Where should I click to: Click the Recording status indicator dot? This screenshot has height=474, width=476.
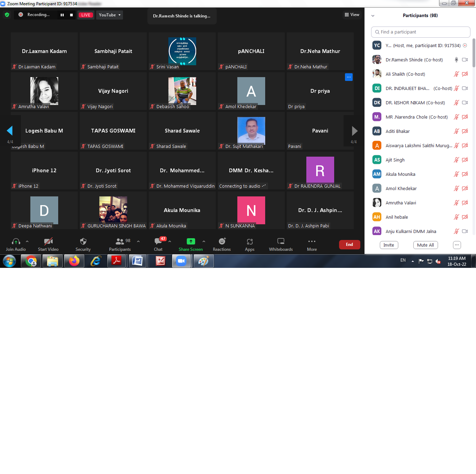coord(21,15)
